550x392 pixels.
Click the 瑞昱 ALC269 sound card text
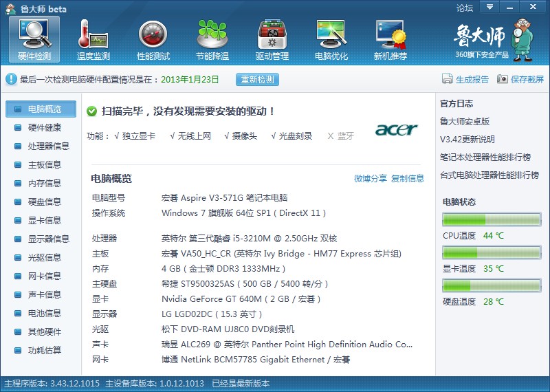click(287, 345)
